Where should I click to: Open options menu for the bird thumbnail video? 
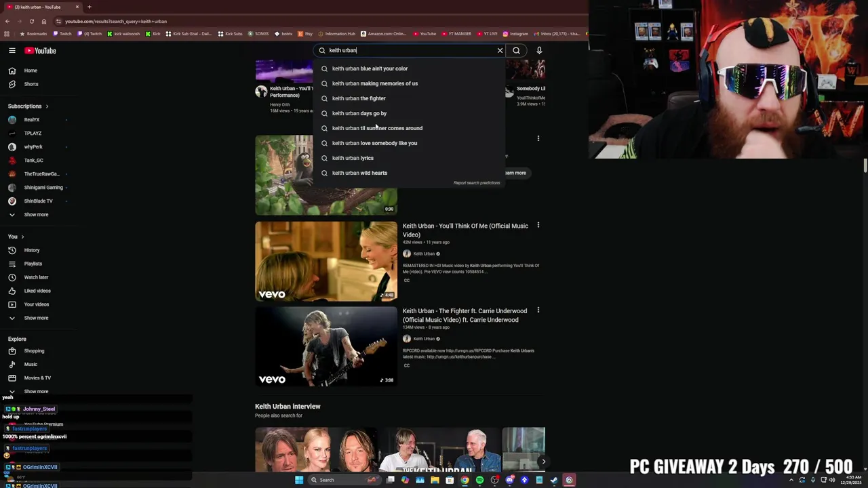[538, 138]
